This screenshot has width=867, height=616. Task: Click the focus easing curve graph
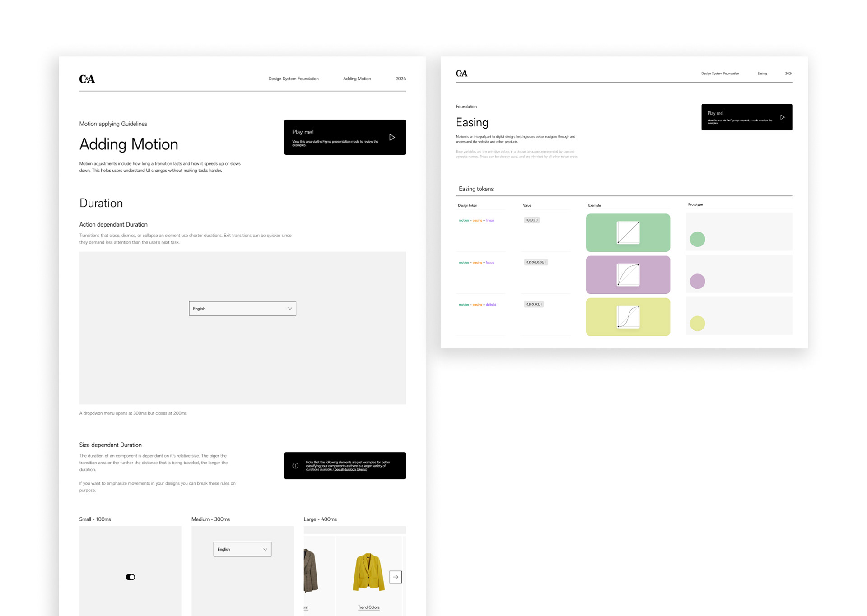[628, 275]
